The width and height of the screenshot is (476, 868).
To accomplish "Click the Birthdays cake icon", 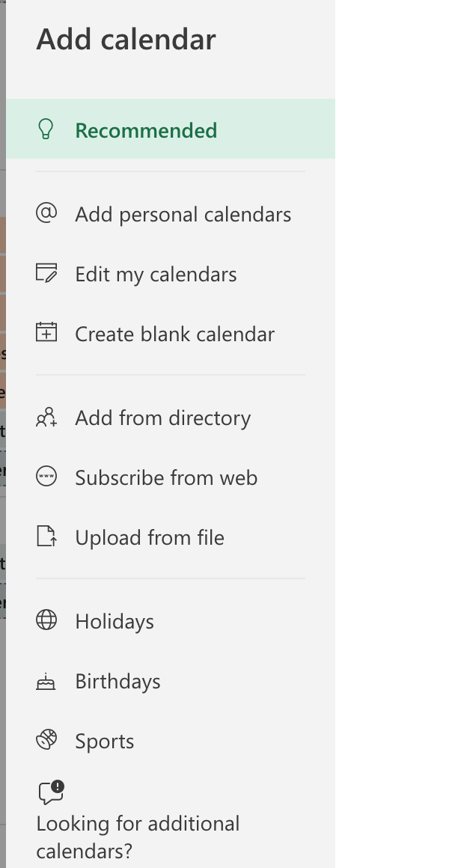I will 46,682.
